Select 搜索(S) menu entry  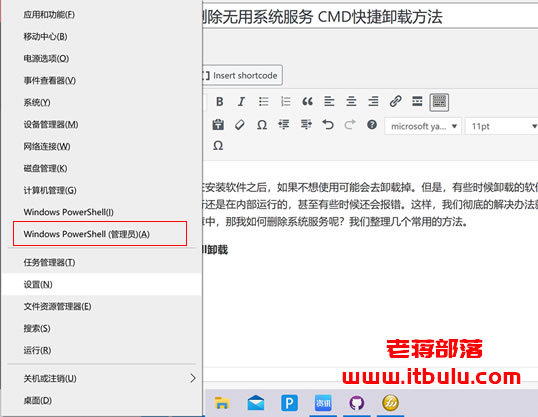102,328
